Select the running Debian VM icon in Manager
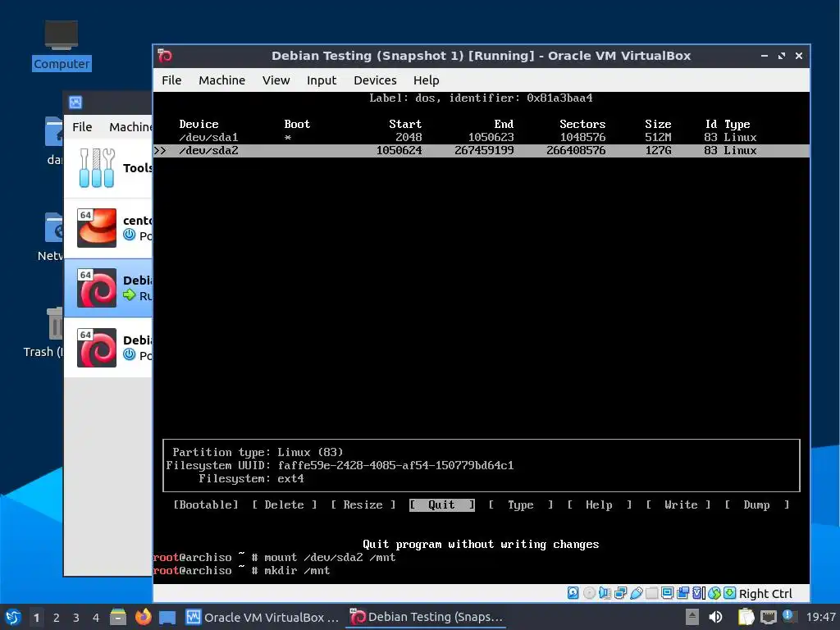Viewport: 840px width, 630px height. [97, 288]
